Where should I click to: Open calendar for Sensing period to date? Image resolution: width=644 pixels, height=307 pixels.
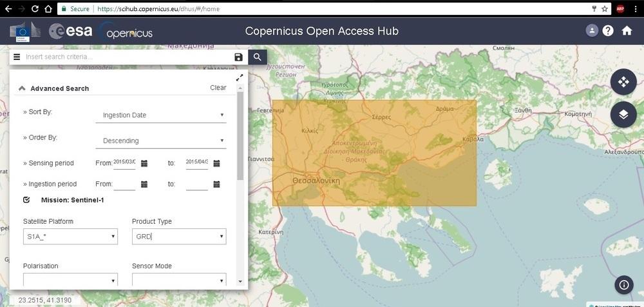click(x=216, y=163)
